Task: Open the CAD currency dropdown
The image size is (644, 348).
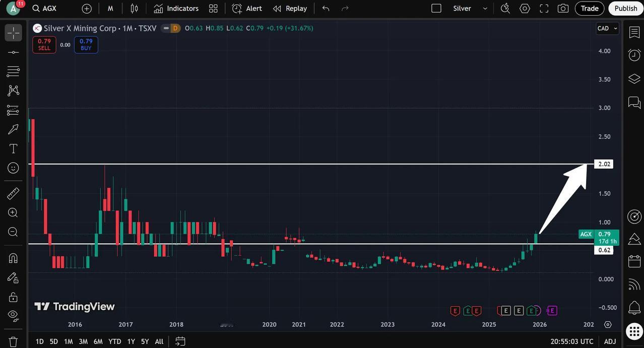Action: click(x=607, y=28)
